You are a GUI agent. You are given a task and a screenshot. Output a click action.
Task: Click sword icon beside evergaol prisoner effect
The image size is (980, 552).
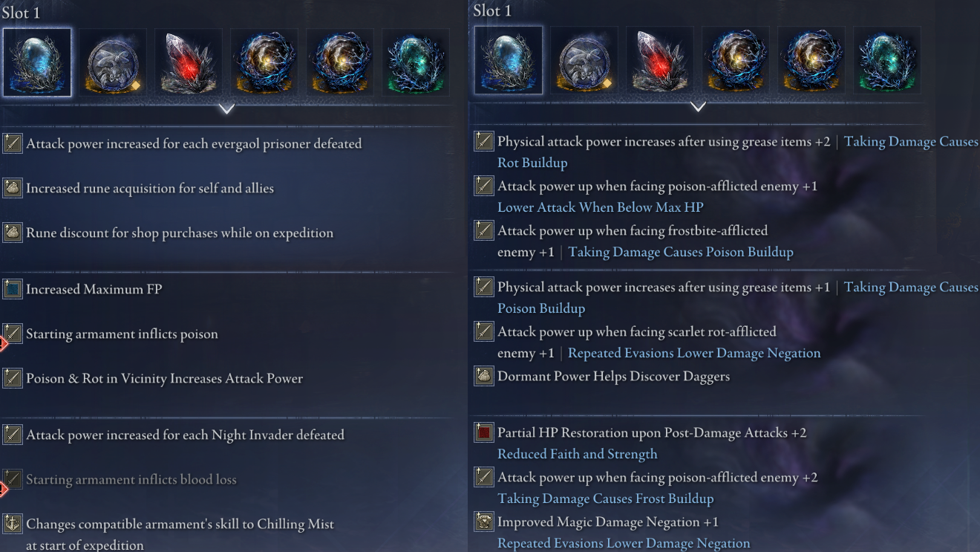tap(12, 143)
